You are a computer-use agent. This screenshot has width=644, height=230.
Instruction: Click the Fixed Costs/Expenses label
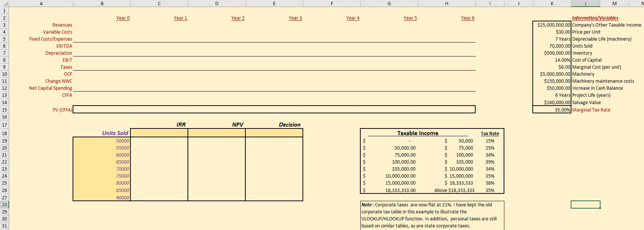click(x=51, y=39)
